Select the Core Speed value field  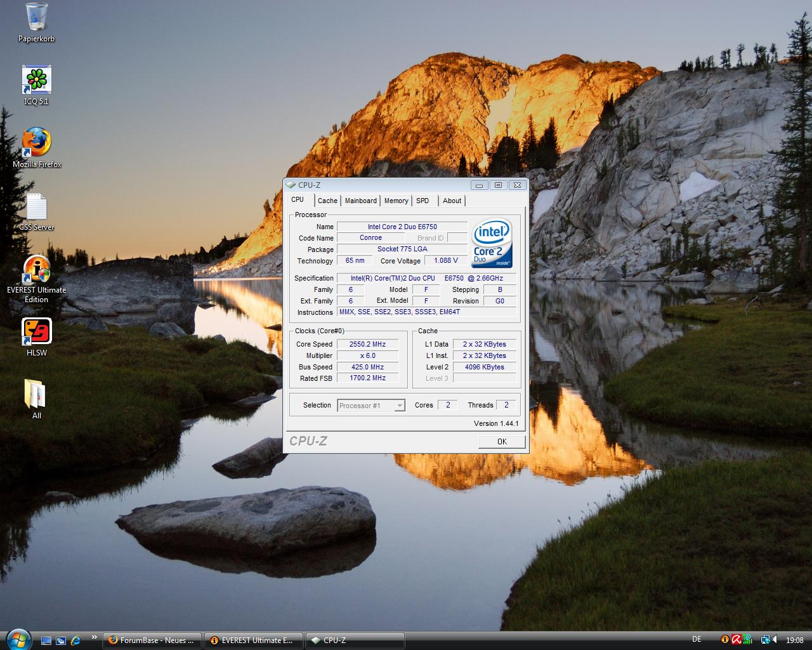click(x=367, y=344)
